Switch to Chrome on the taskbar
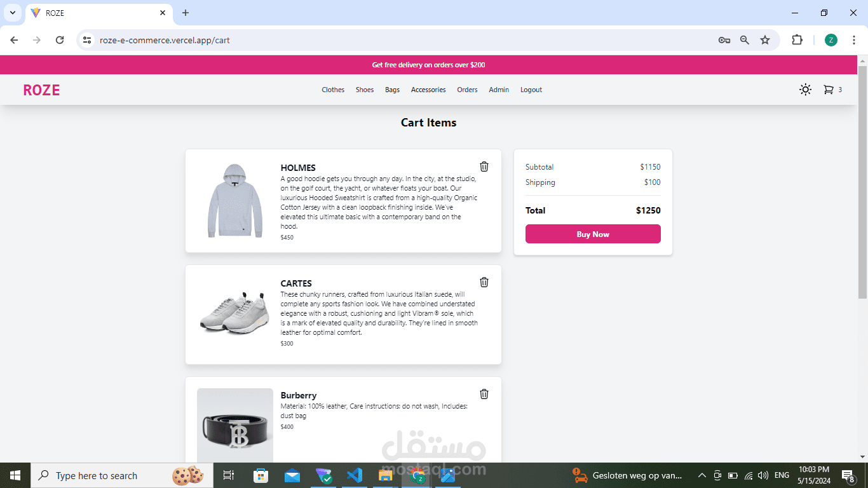The image size is (868, 488). pos(417,475)
